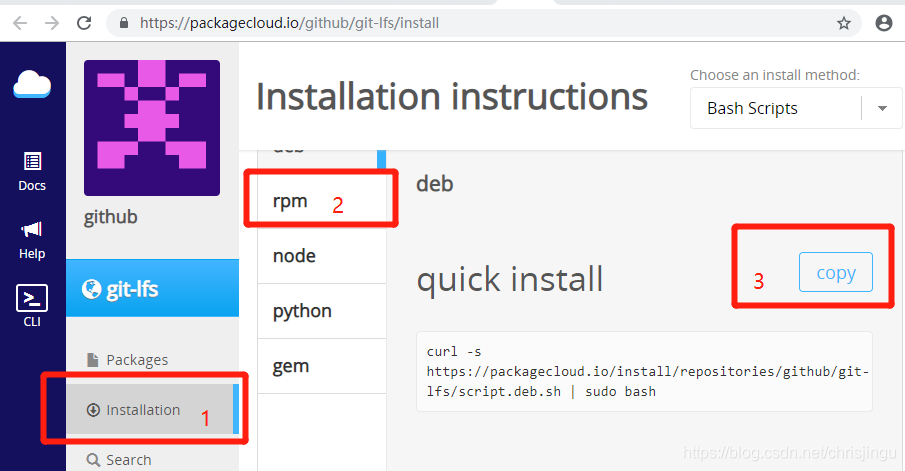Select the gem package type tab

[x=322, y=366]
